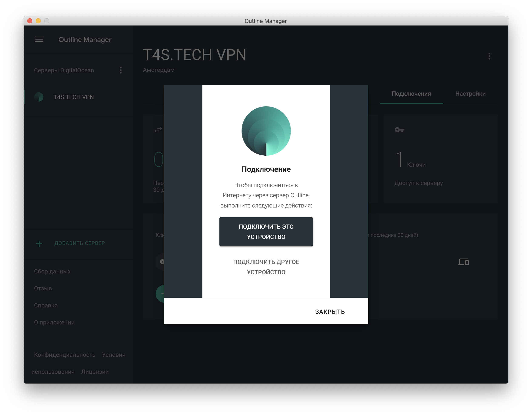
Task: Click the data transfer arrows icon
Action: pos(158,129)
